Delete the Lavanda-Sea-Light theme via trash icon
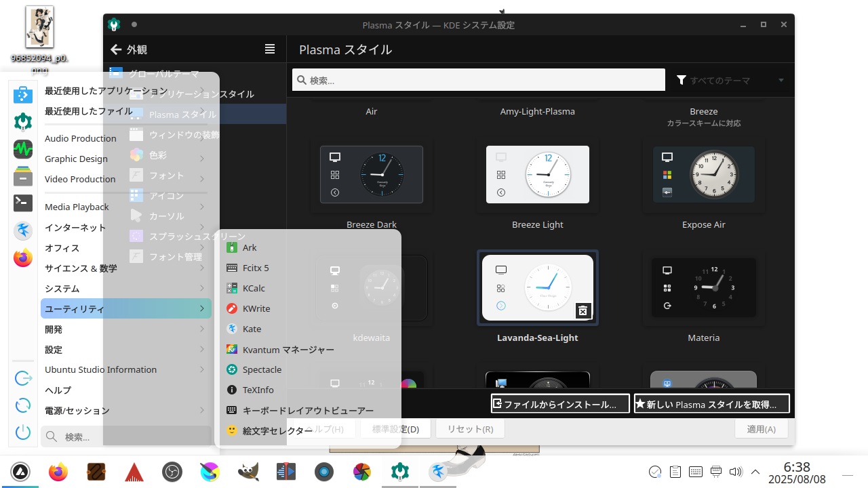The height and width of the screenshot is (488, 868). point(583,310)
